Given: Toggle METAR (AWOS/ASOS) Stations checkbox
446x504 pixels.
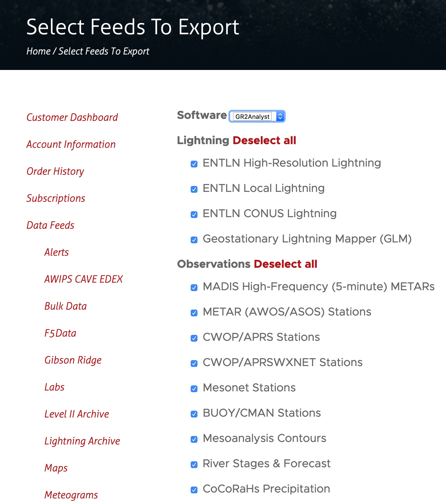Looking at the screenshot, I should (194, 313).
